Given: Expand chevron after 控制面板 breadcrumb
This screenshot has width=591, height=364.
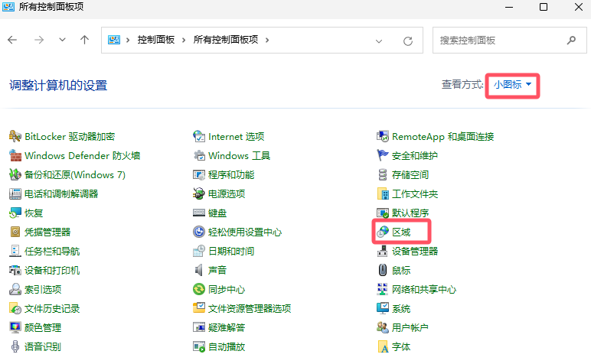Looking at the screenshot, I should [x=184, y=40].
